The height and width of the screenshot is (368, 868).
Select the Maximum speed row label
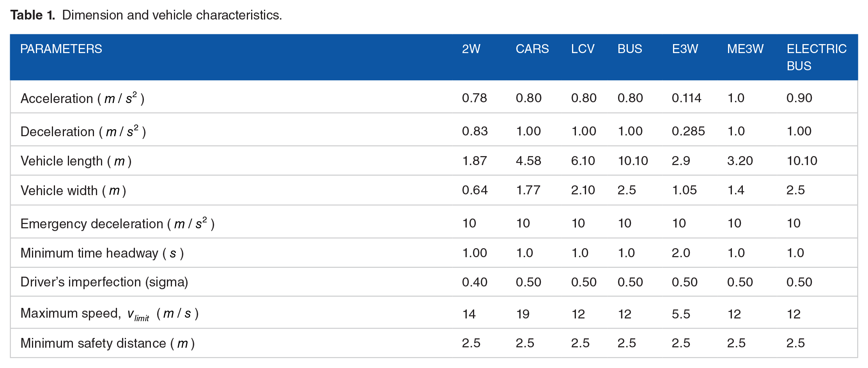[x=110, y=314]
